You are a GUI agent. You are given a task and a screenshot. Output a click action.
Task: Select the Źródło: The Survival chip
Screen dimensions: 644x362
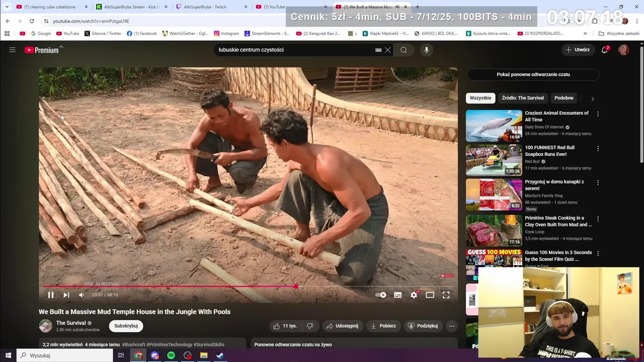(x=523, y=98)
